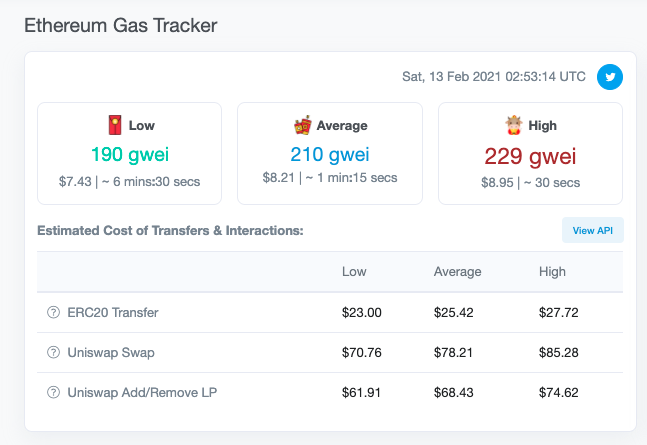Click help icon beside Uniswap Swap
The height and width of the screenshot is (445, 647).
(x=53, y=353)
